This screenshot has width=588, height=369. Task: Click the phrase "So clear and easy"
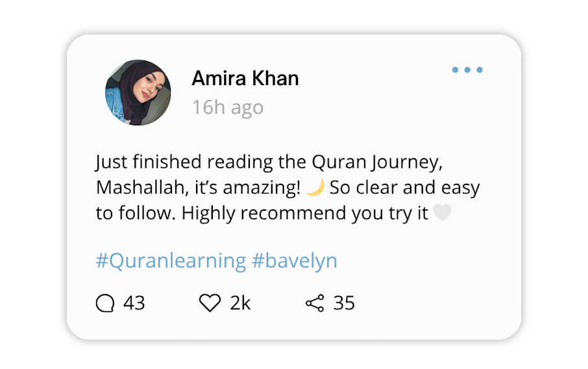click(404, 188)
